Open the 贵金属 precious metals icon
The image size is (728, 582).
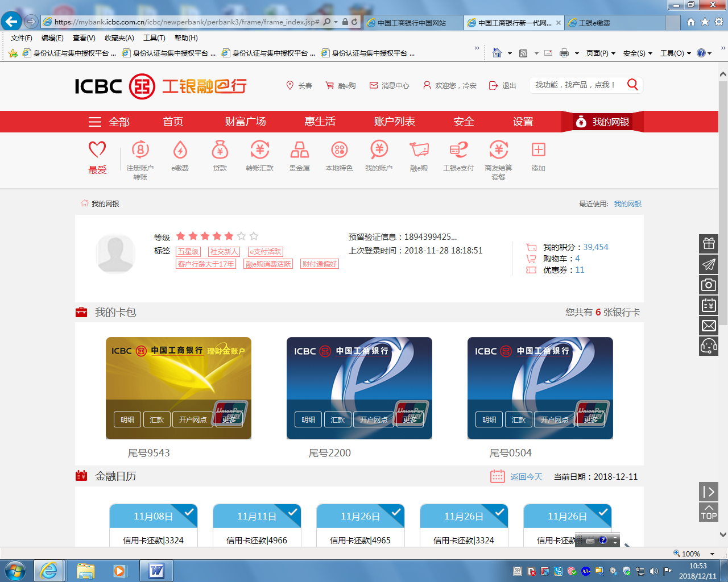click(300, 150)
